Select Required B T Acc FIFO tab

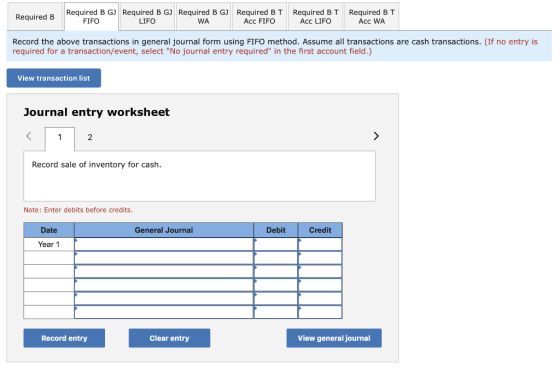tap(259, 17)
